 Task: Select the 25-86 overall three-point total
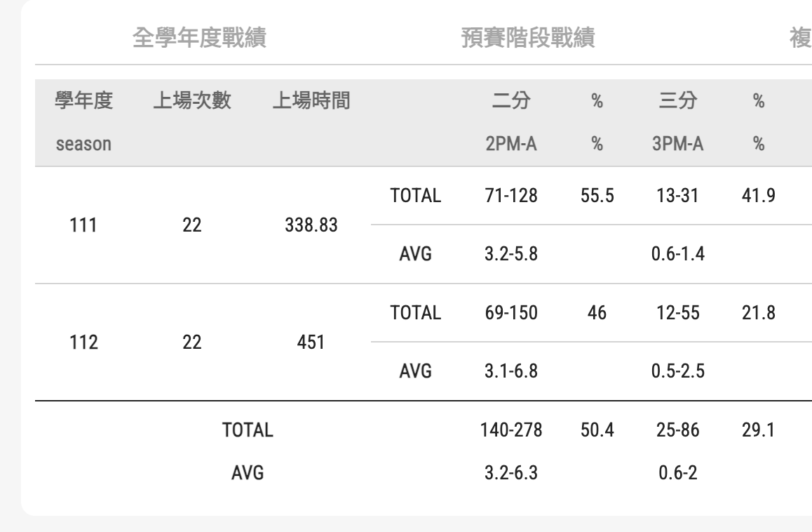click(x=679, y=430)
